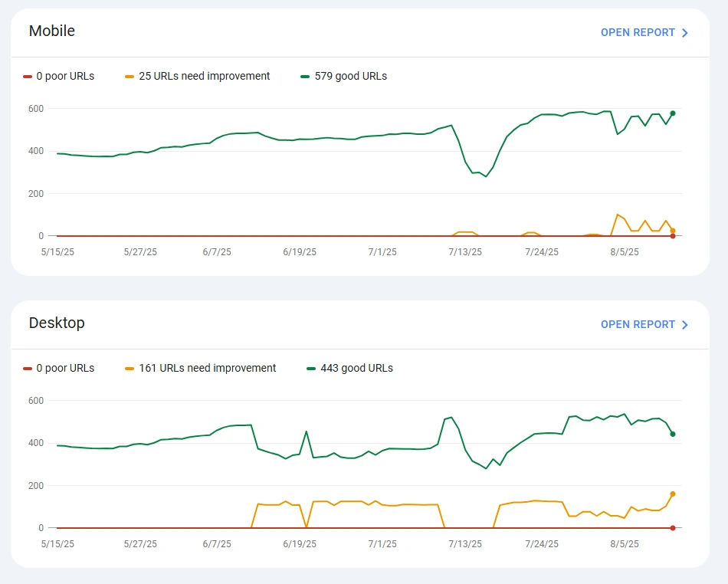728x584 pixels.
Task: Click 6/7/25 date on Desktop axis
Action: 217,544
